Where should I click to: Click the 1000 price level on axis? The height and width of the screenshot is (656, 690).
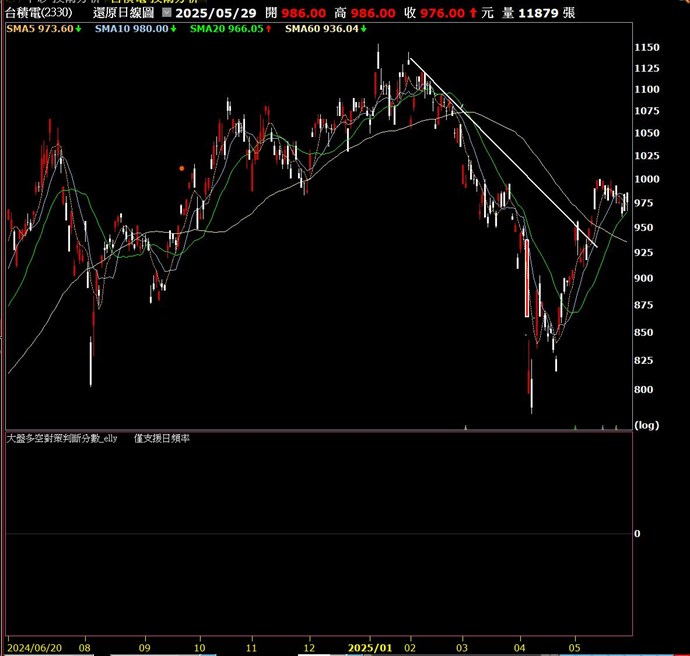tap(647, 179)
